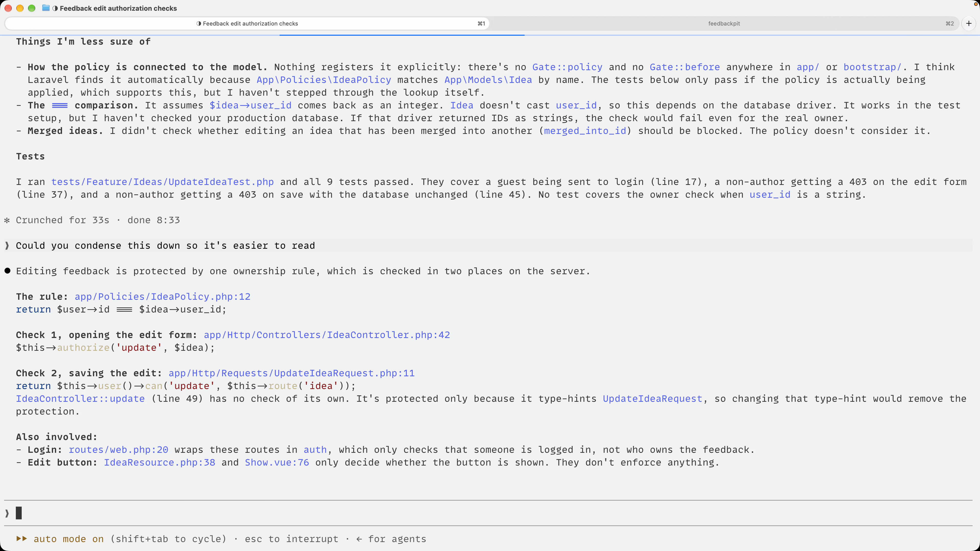Click the Gate::before code reference
Image resolution: width=980 pixels, height=551 pixels.
tap(684, 67)
